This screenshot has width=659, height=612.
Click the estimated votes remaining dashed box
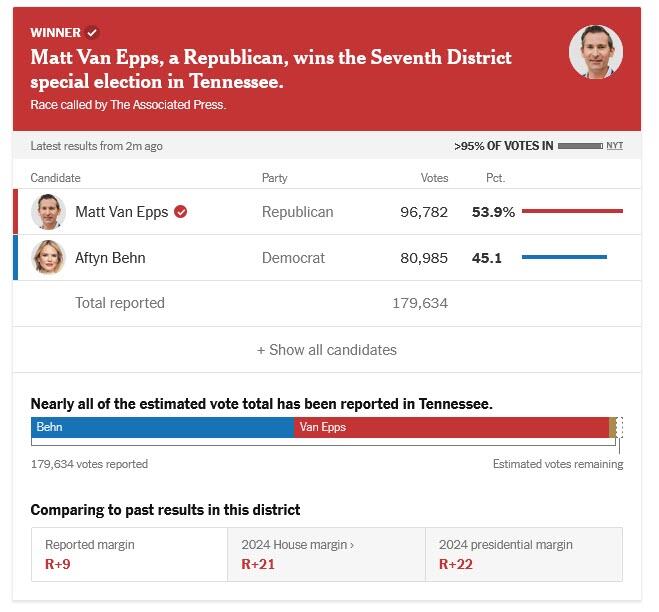pos(620,428)
